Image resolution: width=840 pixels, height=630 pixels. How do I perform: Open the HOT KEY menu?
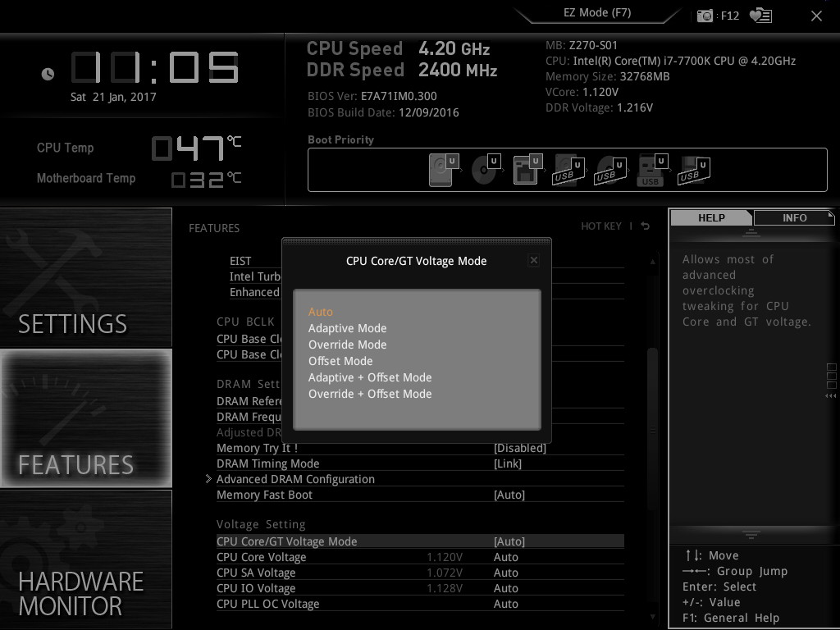click(x=601, y=226)
